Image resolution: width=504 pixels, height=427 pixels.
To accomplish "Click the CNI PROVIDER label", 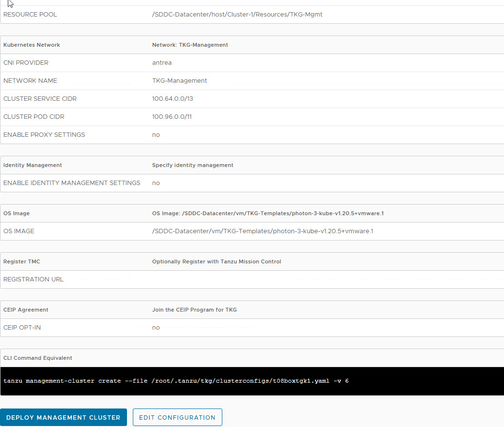I will (26, 63).
